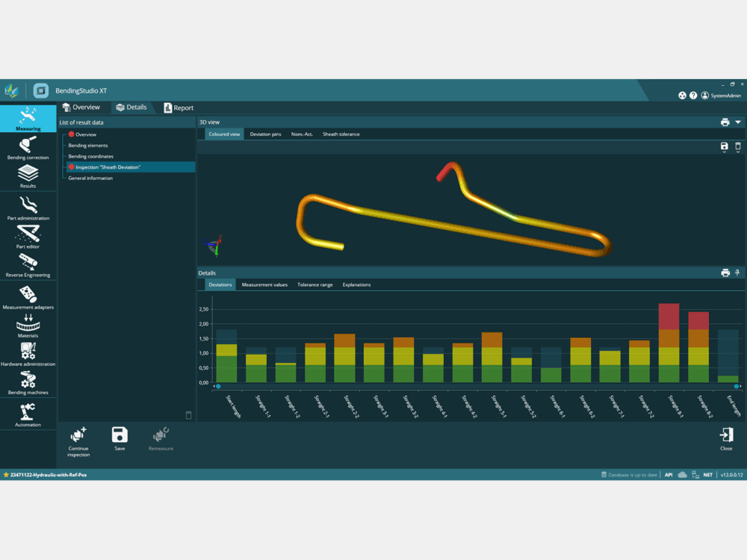Open the Bending correction module
Image resolution: width=747 pixels, height=560 pixels.
pos(28,147)
